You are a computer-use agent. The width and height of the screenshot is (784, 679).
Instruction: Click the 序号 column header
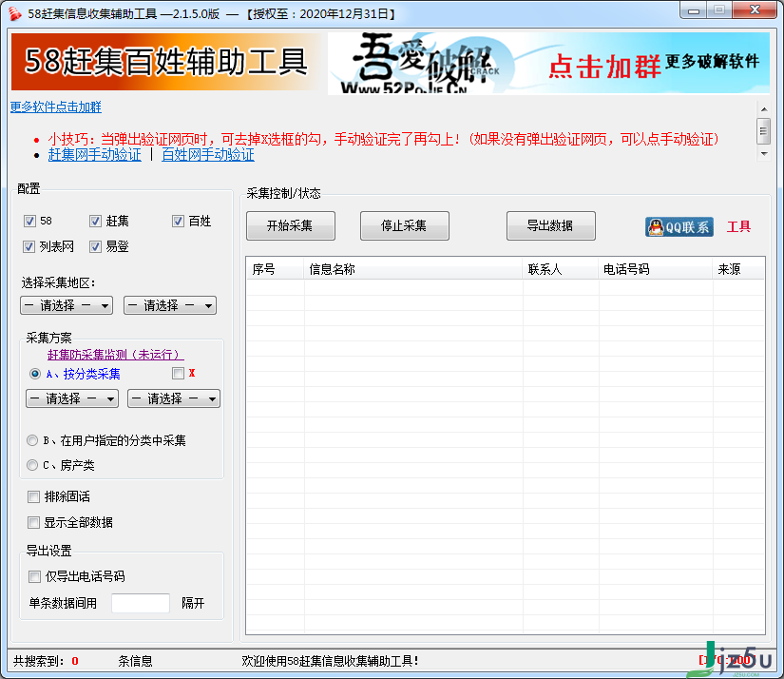tap(275, 269)
